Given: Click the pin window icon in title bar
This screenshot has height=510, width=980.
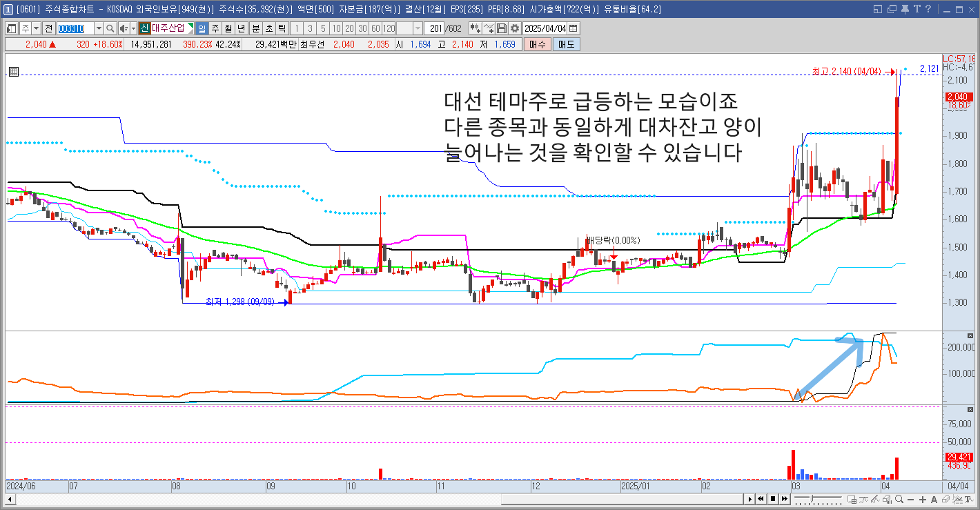Looking at the screenshot, I should coord(905,9).
